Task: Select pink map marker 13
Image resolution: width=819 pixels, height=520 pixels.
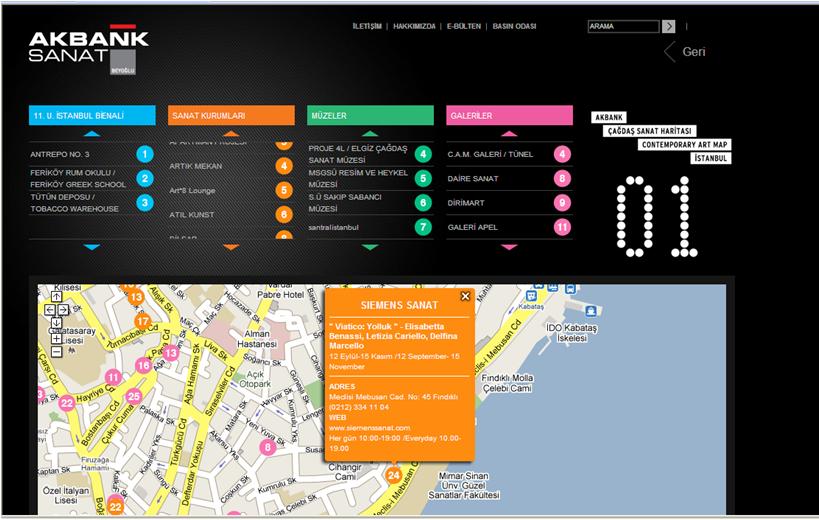Action: point(170,353)
